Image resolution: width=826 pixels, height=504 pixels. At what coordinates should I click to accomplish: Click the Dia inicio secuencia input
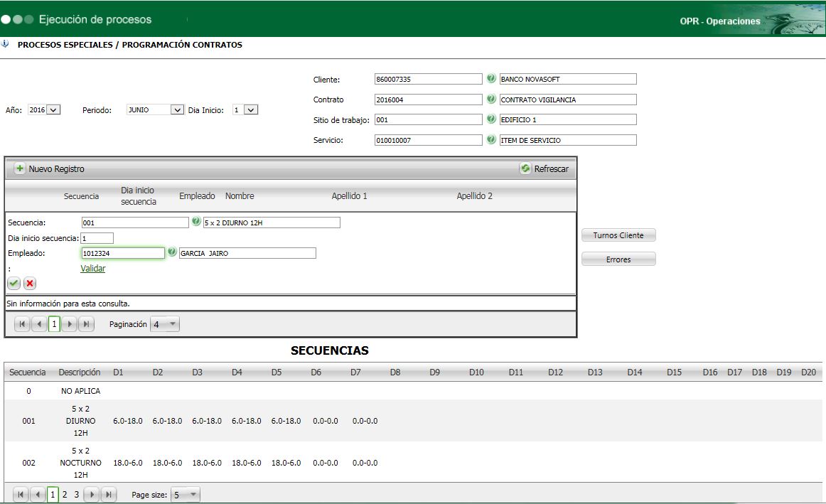pyautogui.click(x=97, y=238)
